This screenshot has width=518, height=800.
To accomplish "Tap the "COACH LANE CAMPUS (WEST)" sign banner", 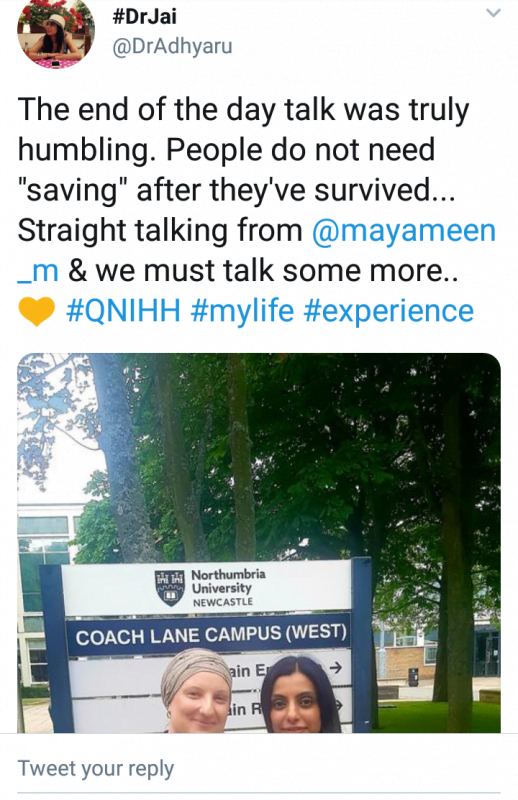I will (211, 635).
